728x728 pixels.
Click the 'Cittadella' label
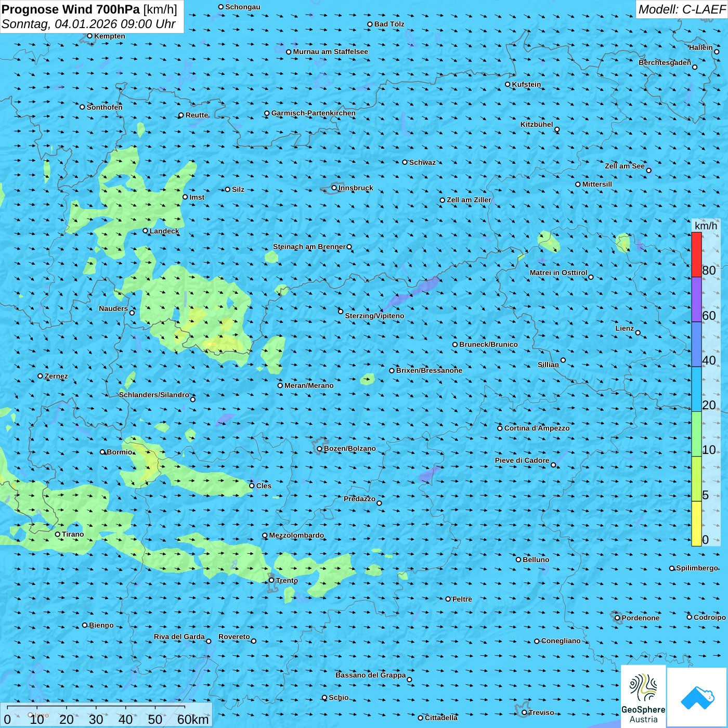[x=441, y=718]
